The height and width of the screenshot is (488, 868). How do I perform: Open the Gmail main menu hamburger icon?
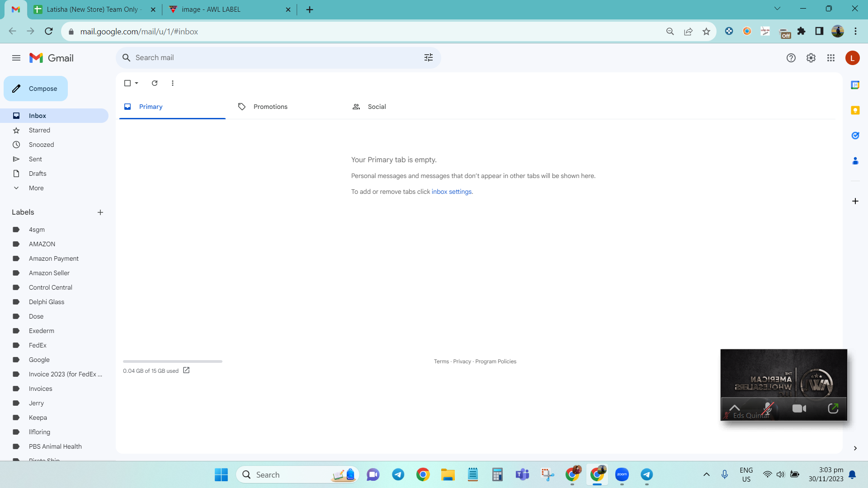[x=16, y=58]
